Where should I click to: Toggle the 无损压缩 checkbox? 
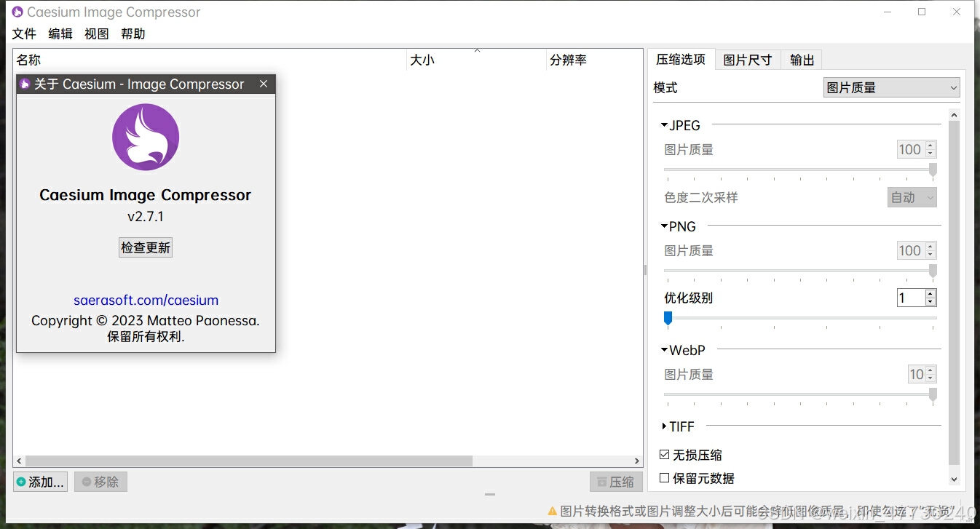tap(664, 455)
